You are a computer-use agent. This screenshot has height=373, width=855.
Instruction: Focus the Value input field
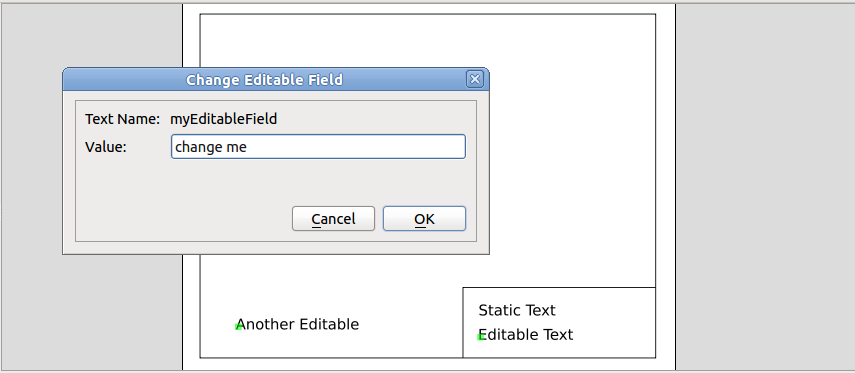318,147
